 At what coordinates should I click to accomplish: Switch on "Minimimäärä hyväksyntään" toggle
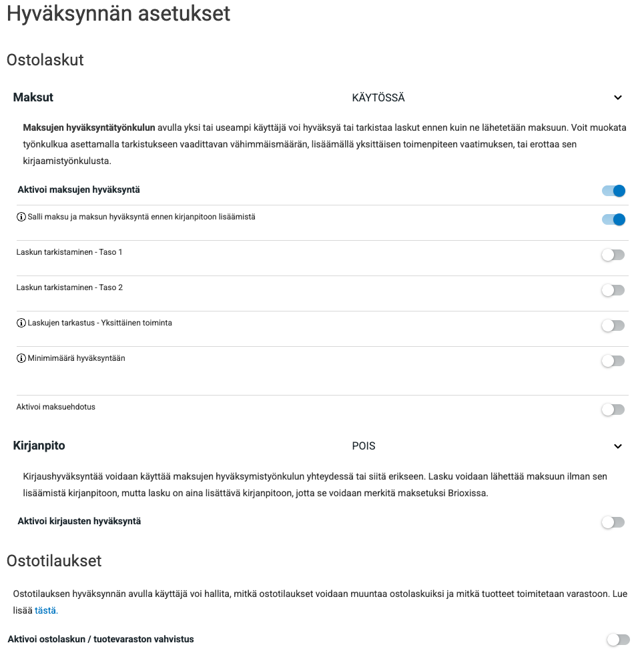(x=613, y=361)
